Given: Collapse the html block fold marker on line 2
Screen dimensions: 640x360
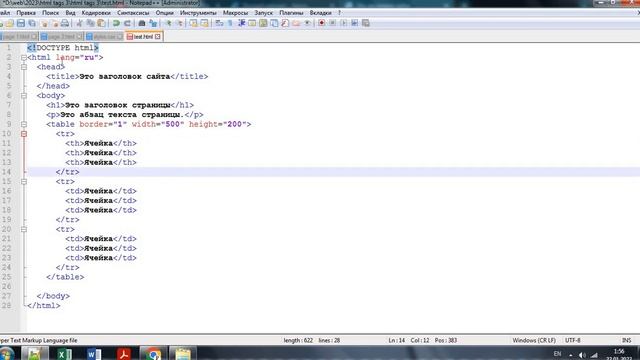Looking at the screenshot, I should (x=24, y=58).
